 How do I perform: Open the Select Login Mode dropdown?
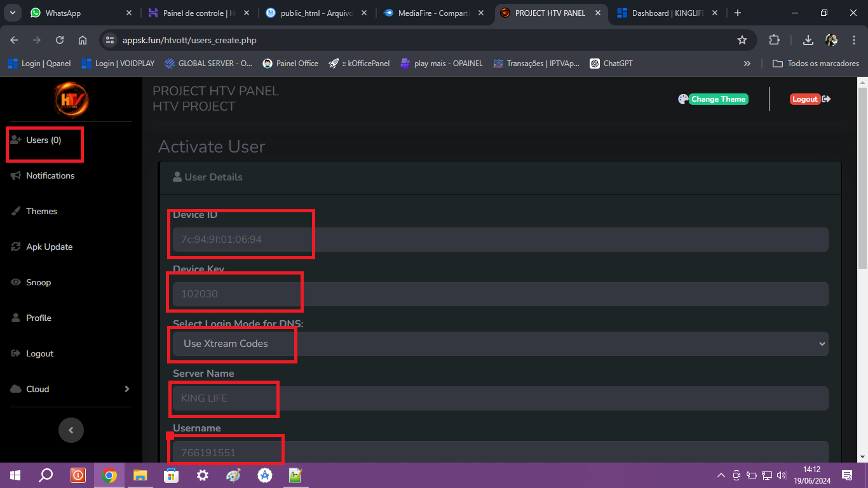click(500, 344)
